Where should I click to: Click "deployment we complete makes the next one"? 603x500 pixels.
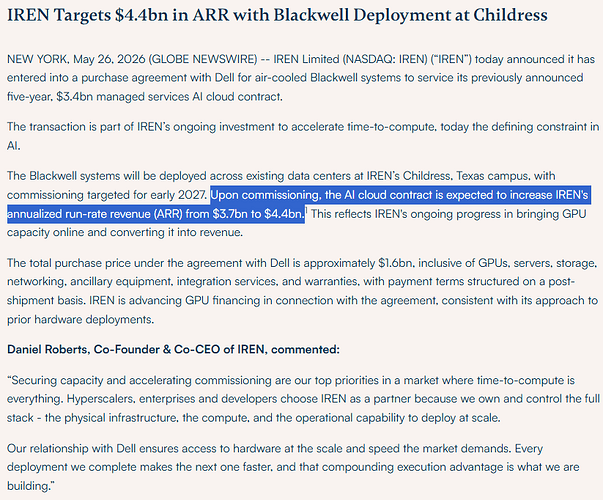pyautogui.click(x=124, y=467)
